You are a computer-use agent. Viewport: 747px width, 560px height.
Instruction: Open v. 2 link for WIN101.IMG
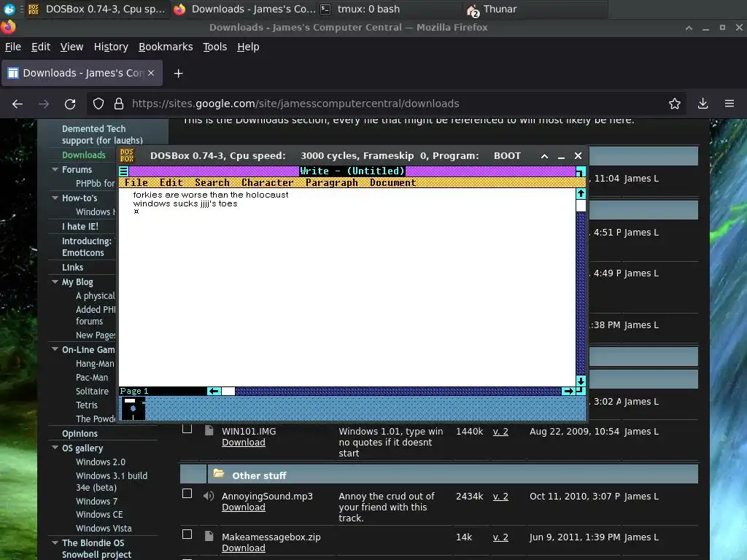click(500, 432)
